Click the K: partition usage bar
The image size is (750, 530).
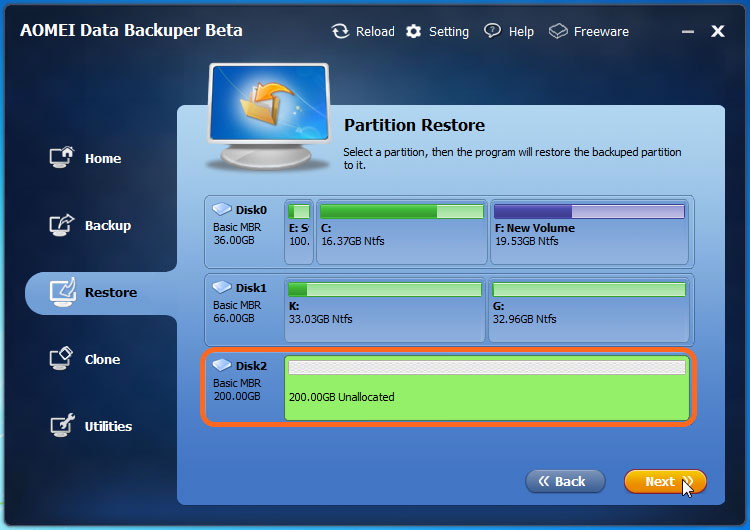(385, 289)
